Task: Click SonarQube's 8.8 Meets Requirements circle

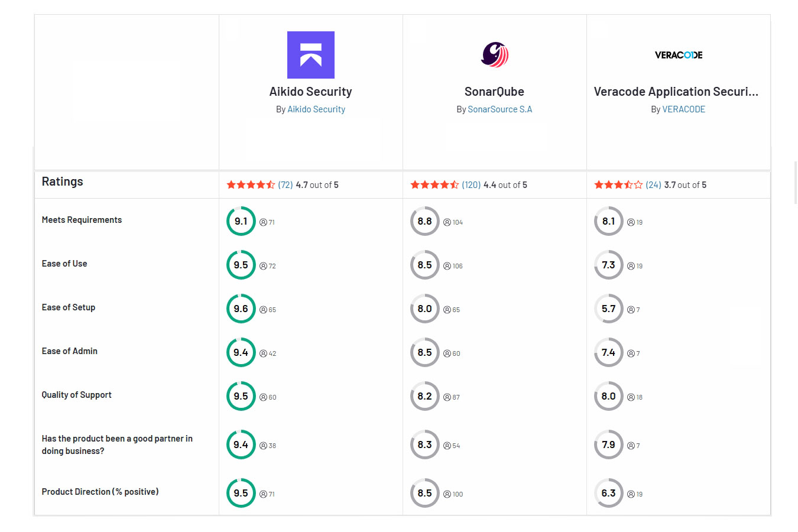Action: coord(425,221)
